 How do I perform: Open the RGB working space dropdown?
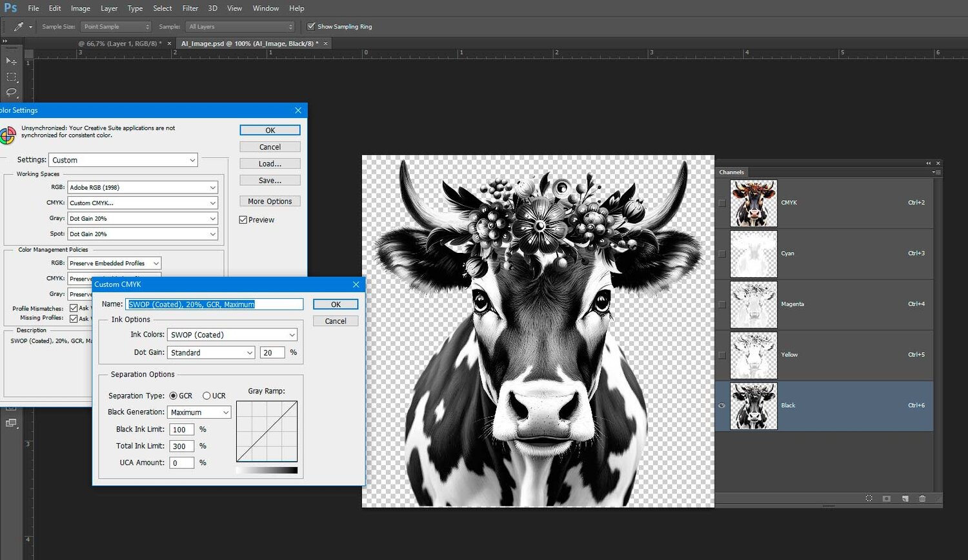click(x=142, y=187)
